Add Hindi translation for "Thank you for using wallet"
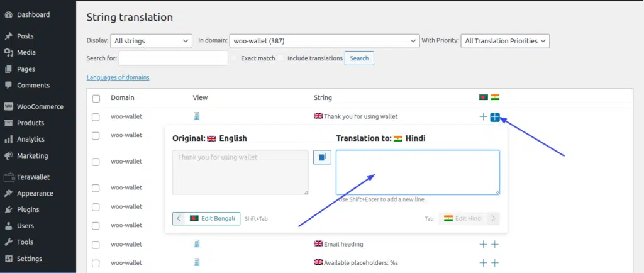The height and width of the screenshot is (273, 644). tap(495, 118)
